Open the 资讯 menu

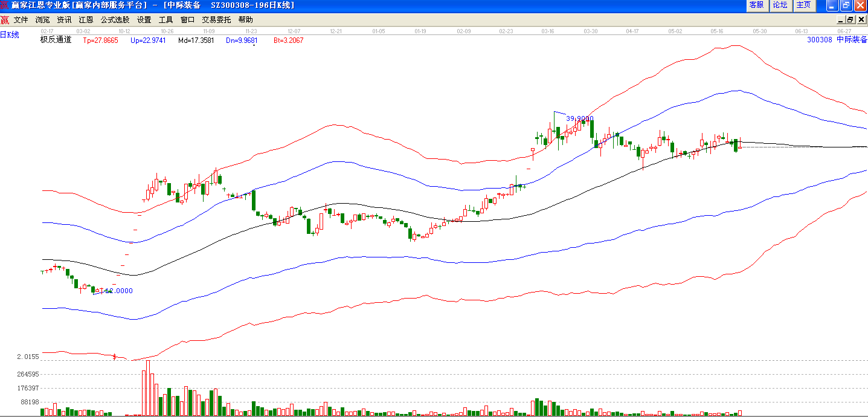(x=65, y=20)
